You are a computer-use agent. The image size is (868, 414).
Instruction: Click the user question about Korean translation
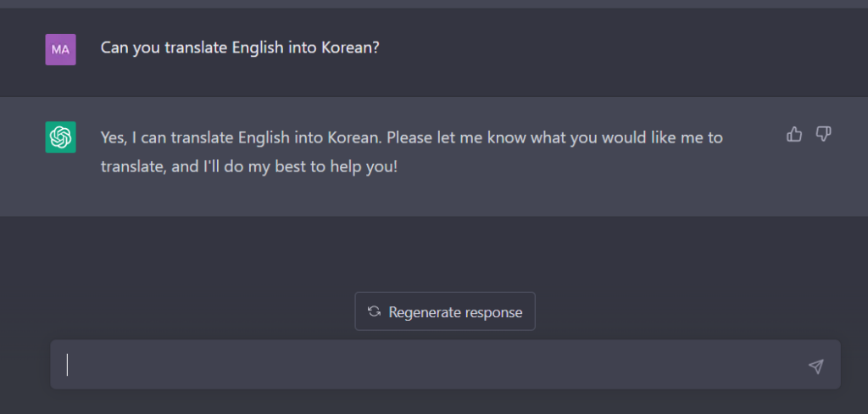(240, 48)
